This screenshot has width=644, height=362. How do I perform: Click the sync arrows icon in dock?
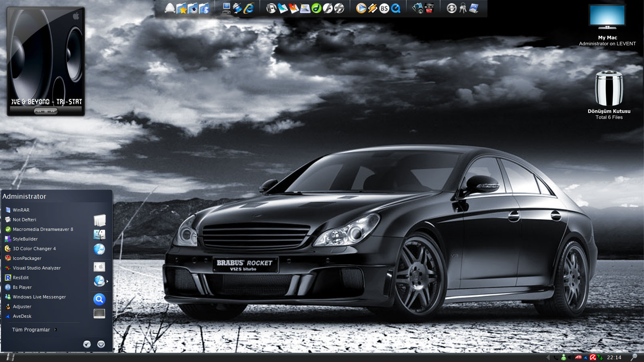click(x=452, y=8)
